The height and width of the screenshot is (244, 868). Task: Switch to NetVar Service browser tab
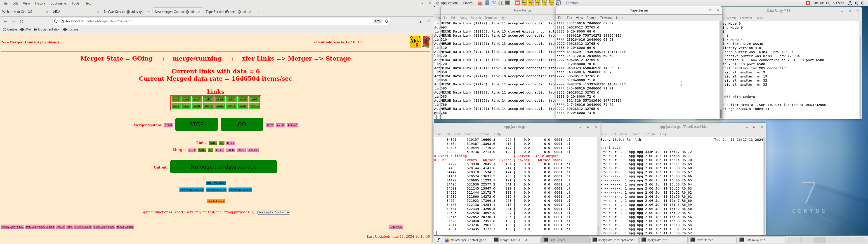[x=124, y=12]
